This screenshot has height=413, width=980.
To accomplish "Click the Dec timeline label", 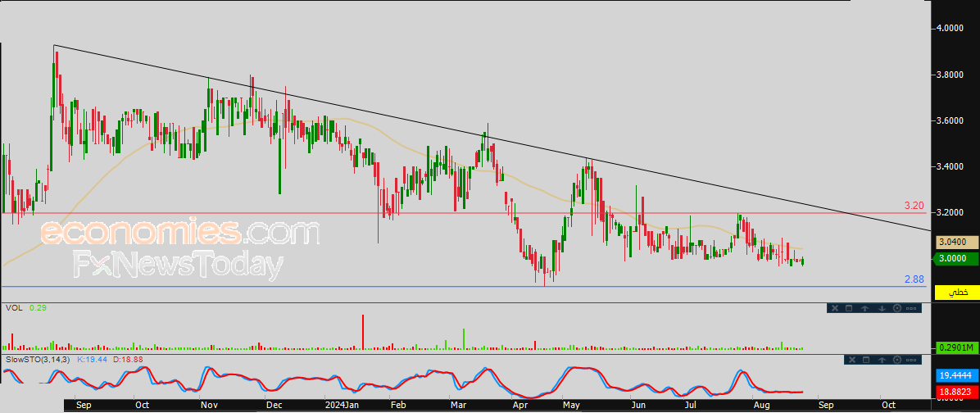I will click(x=274, y=405).
